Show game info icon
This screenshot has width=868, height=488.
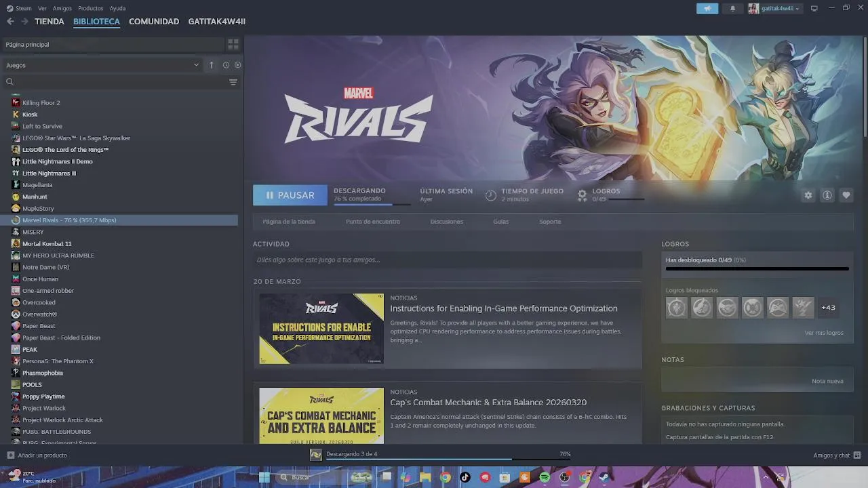pos(827,195)
